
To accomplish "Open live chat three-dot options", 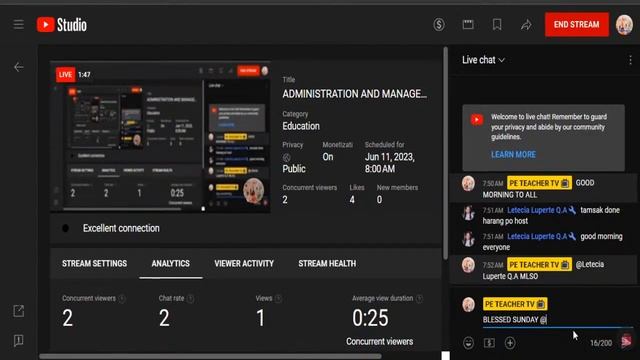I will tap(630, 60).
